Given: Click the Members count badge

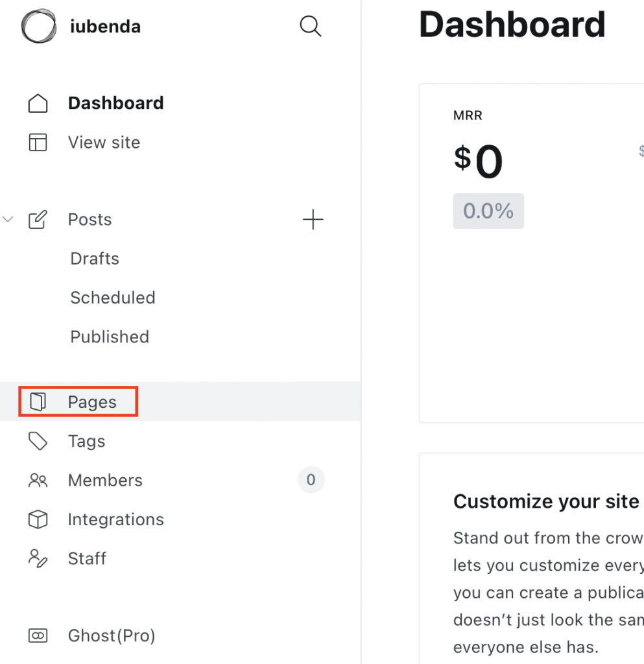Looking at the screenshot, I should coord(311,480).
